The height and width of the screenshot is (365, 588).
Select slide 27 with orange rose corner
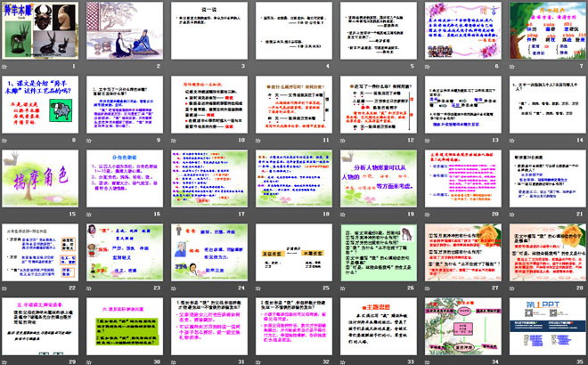tap(463, 252)
